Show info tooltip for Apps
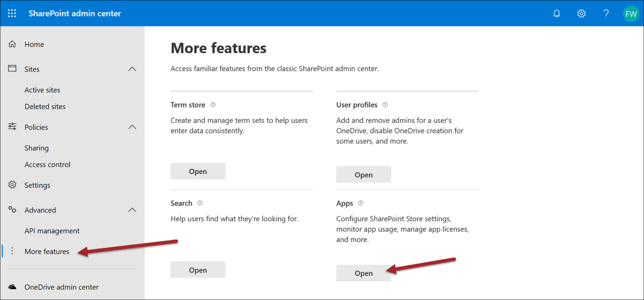Image resolution: width=644 pixels, height=300 pixels. pyautogui.click(x=360, y=203)
